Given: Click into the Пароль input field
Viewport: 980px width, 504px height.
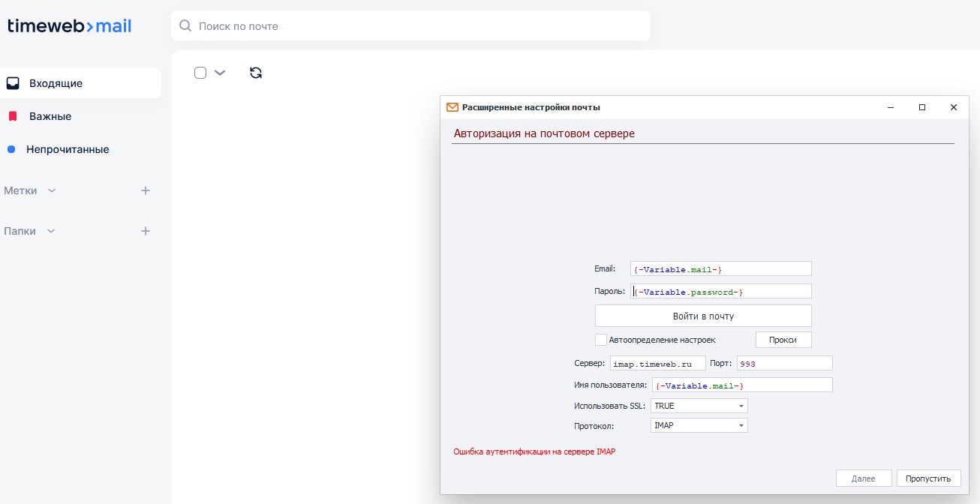Looking at the screenshot, I should (721, 291).
